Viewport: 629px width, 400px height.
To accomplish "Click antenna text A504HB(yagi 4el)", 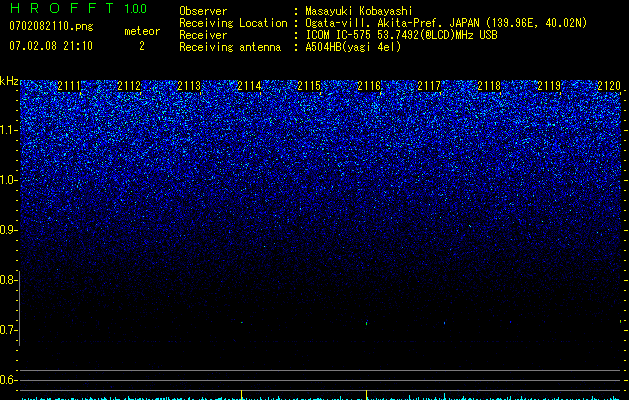I will click(353, 47).
